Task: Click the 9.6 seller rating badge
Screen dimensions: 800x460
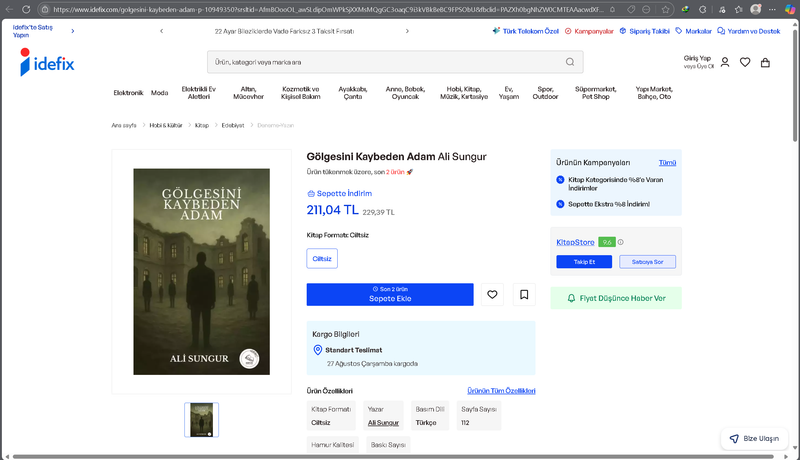Action: point(607,242)
